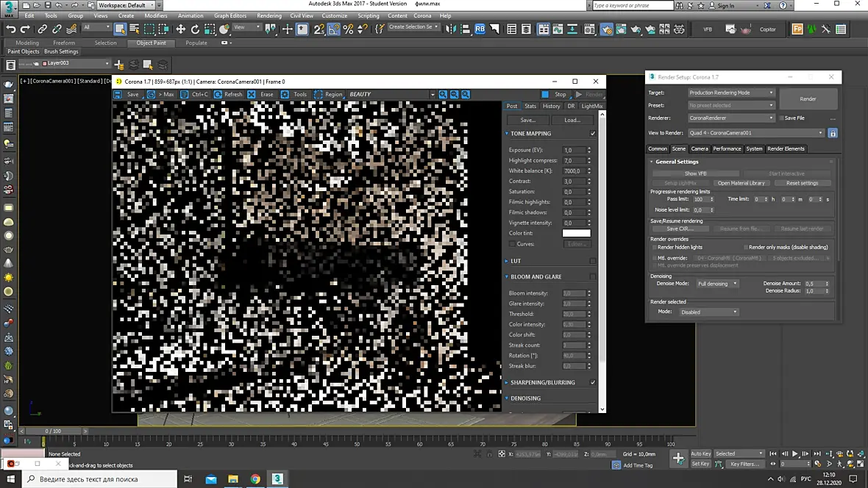
Task: Open Select by Name list
Action: (x=135, y=29)
